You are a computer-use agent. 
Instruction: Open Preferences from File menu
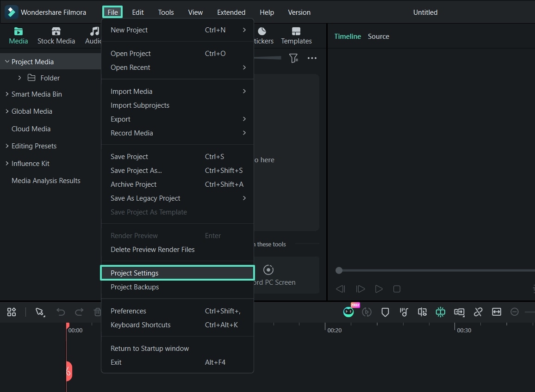coord(177,311)
